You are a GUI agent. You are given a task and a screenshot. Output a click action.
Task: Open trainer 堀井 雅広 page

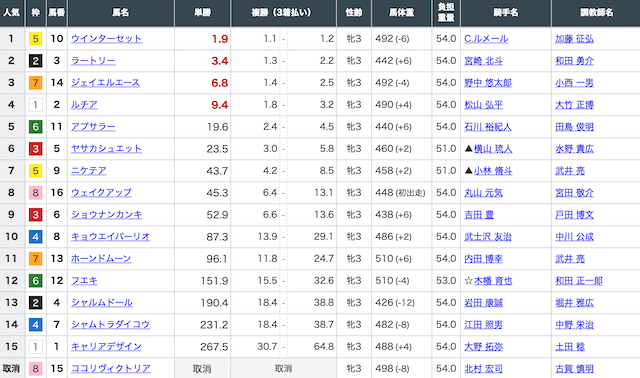[x=574, y=303]
